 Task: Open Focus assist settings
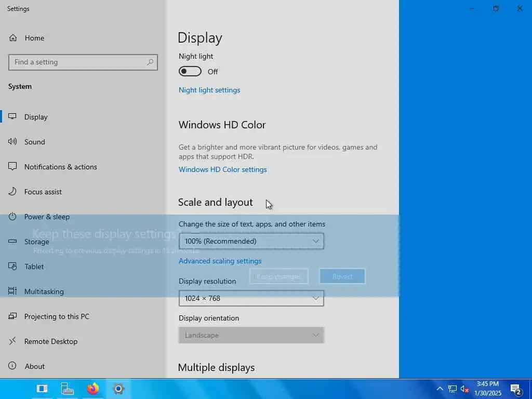43,192
